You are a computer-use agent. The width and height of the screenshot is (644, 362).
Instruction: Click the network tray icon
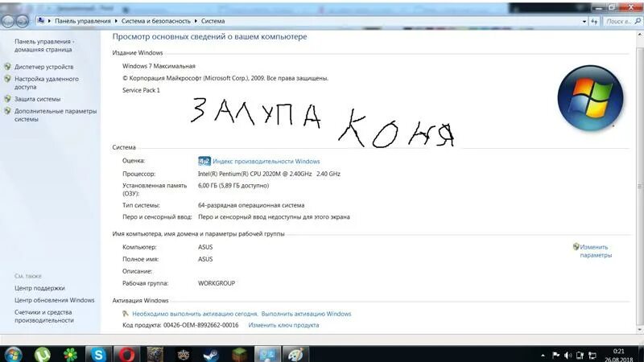click(x=592, y=355)
